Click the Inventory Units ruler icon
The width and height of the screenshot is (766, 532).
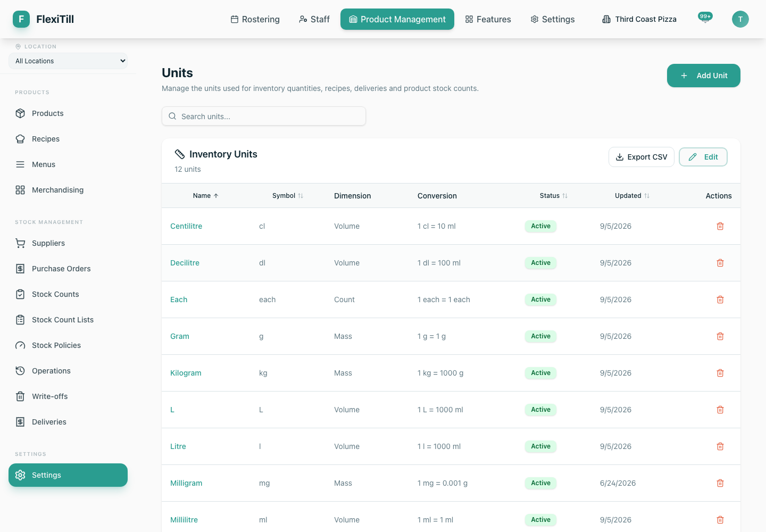point(180,154)
